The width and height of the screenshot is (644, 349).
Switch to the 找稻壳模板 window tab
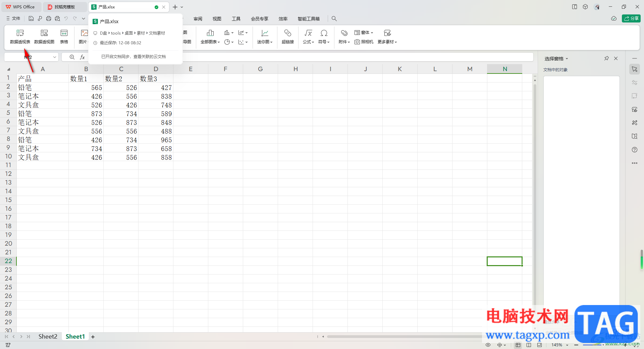[65, 7]
